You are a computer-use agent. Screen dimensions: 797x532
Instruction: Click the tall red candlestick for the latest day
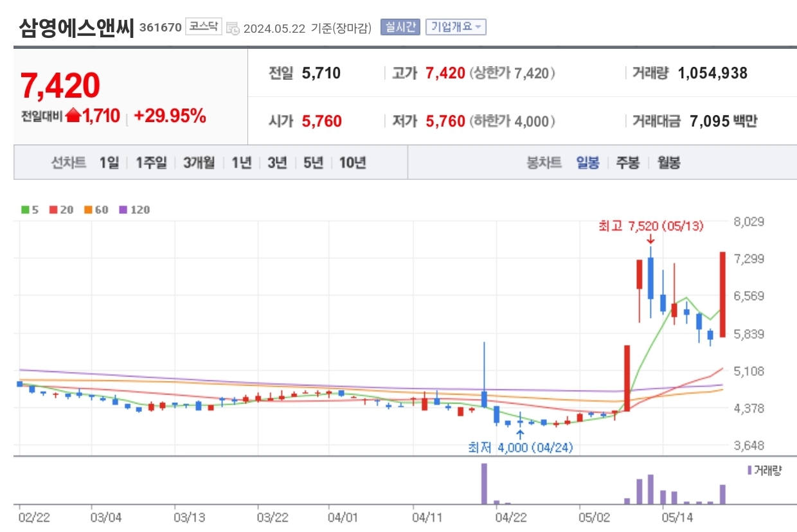click(x=722, y=294)
